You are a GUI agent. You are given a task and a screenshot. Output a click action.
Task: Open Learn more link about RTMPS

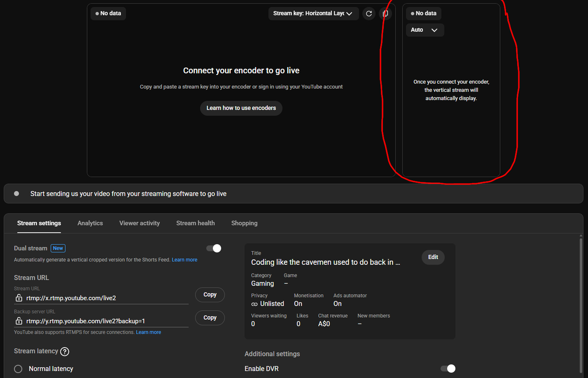click(x=149, y=332)
